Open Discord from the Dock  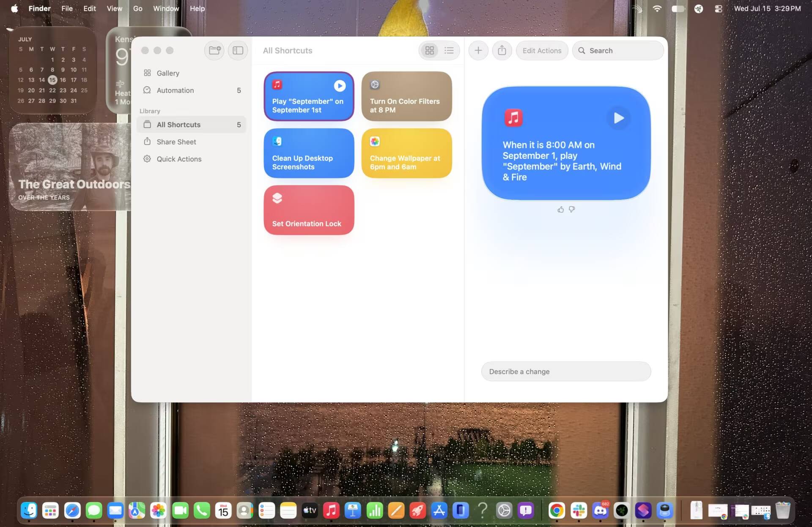[600, 511]
